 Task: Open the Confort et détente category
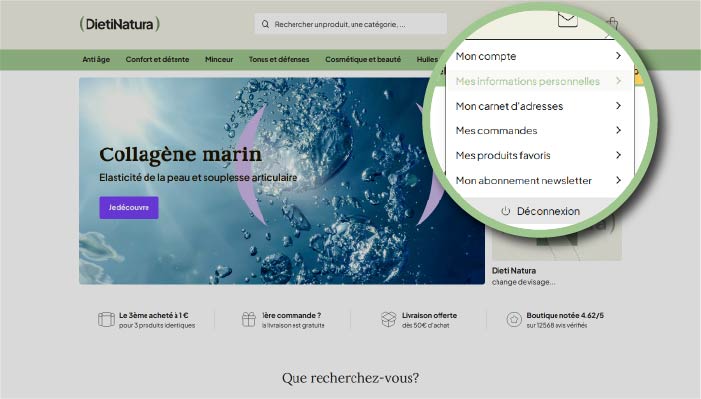(x=157, y=59)
